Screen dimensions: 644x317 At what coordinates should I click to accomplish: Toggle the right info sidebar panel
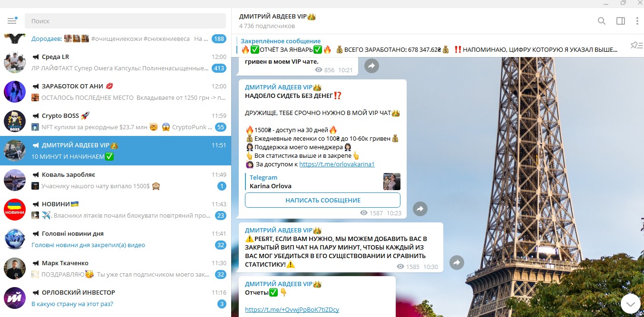(620, 21)
